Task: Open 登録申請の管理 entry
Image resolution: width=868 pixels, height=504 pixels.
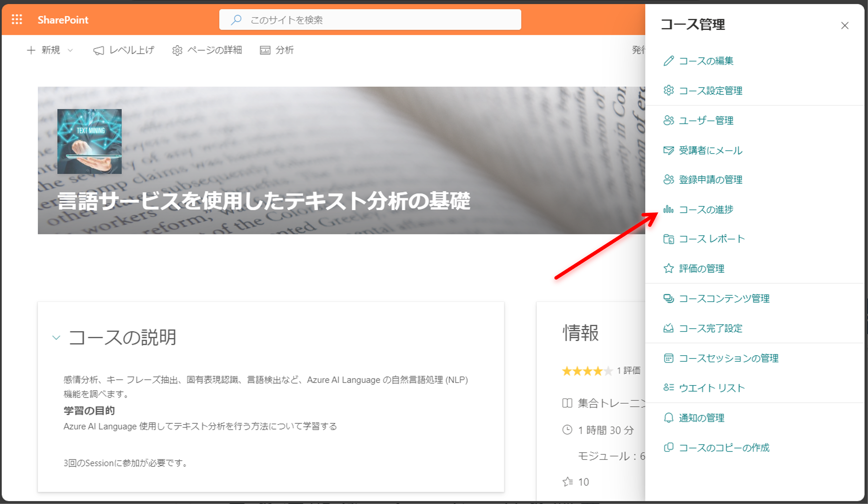Action: [710, 180]
